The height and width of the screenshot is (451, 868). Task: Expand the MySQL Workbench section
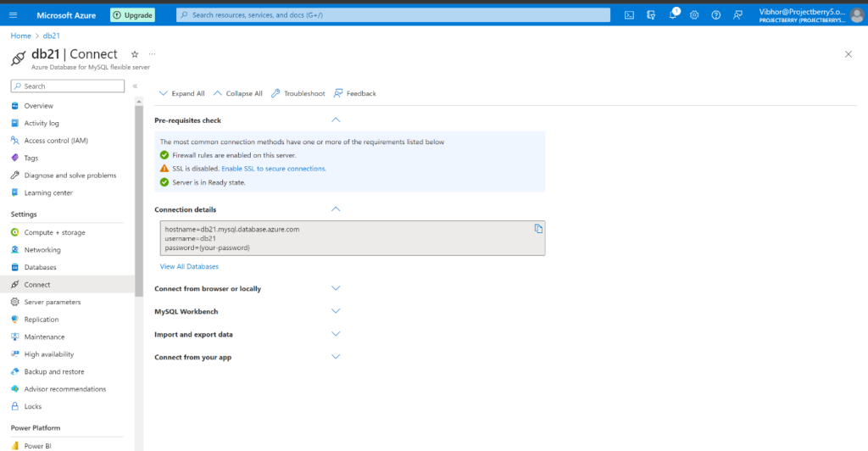[336, 311]
